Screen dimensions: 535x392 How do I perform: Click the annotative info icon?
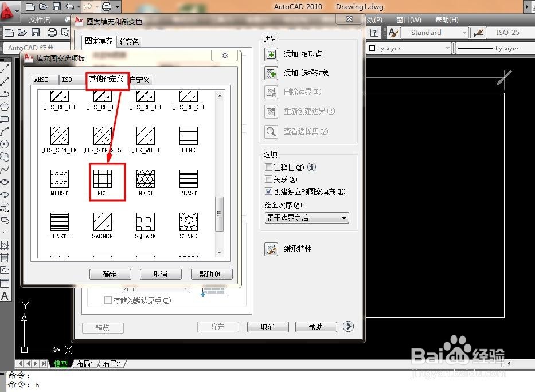tap(311, 167)
